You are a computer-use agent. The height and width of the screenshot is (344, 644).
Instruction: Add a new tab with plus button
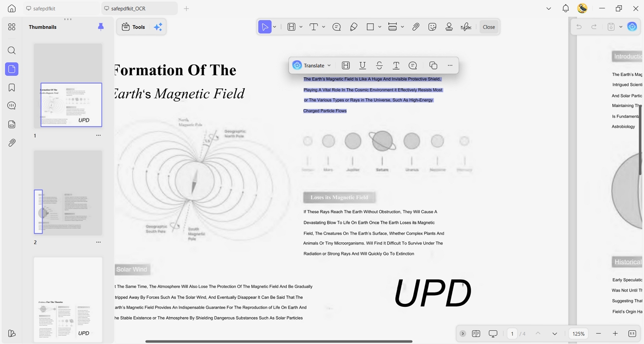(186, 8)
